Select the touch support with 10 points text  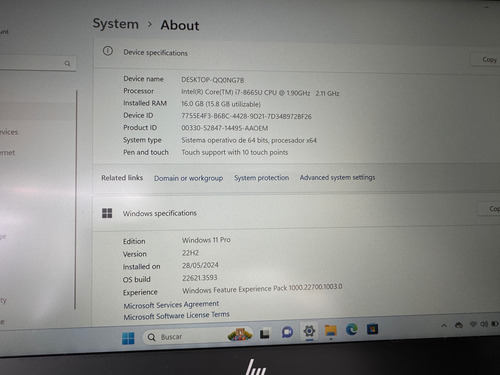coord(235,152)
